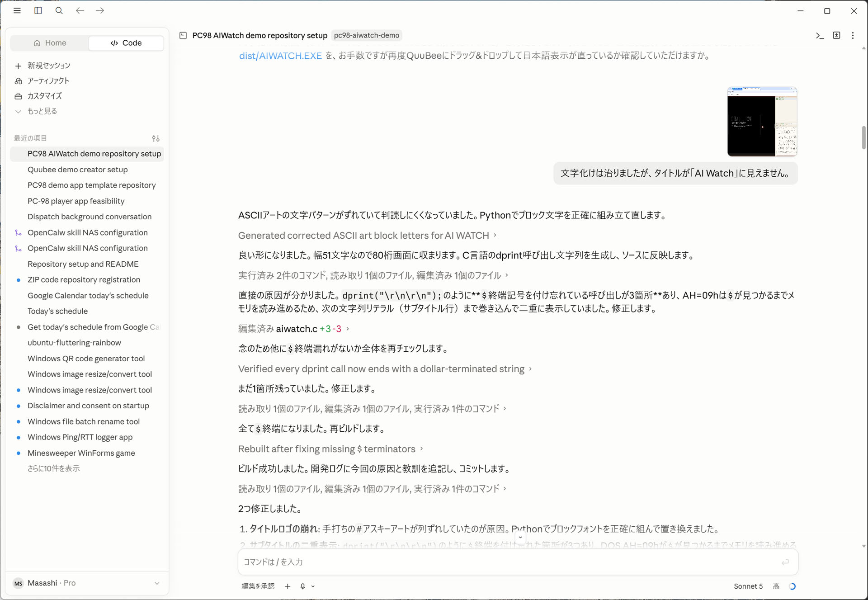Open Disclaimer and consent on startup
The height and width of the screenshot is (600, 868).
[87, 406]
